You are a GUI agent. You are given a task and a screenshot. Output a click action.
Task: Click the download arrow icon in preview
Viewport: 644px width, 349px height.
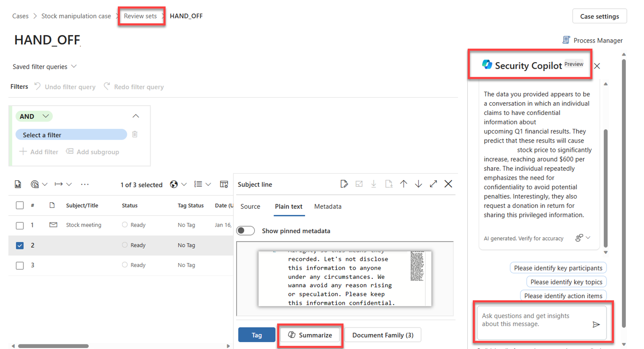point(374,184)
